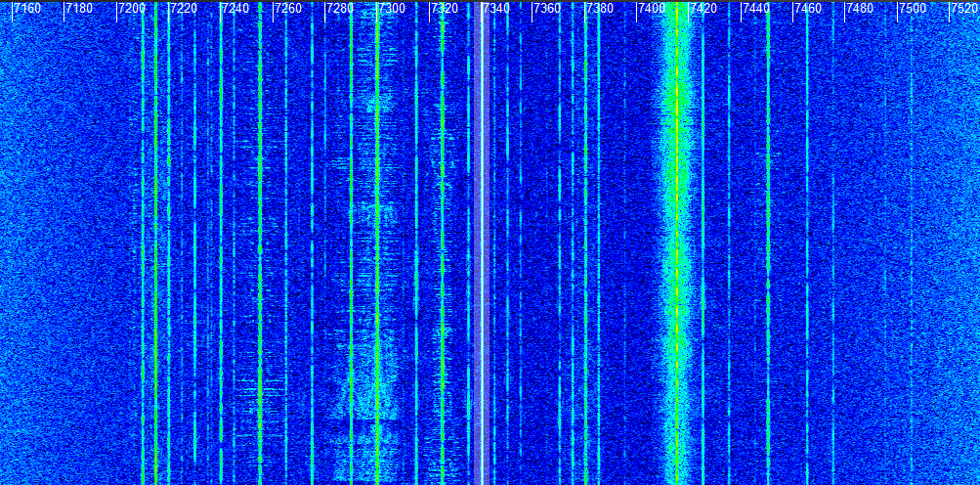
Task: Jump to 7240 on frequency scale
Action: (x=235, y=9)
